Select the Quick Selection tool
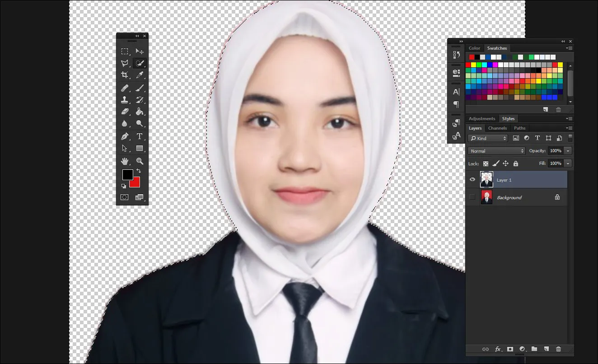This screenshot has height=364, width=598. (x=140, y=63)
